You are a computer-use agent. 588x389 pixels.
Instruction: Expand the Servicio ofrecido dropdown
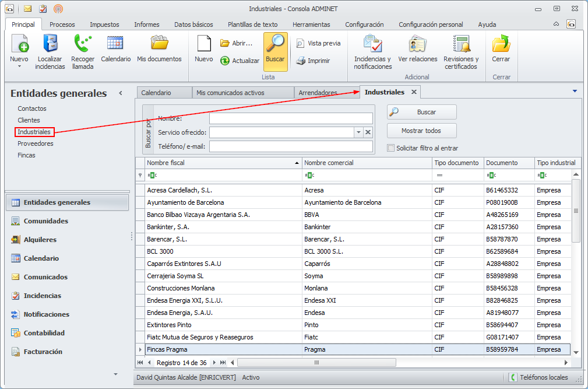[x=358, y=132]
